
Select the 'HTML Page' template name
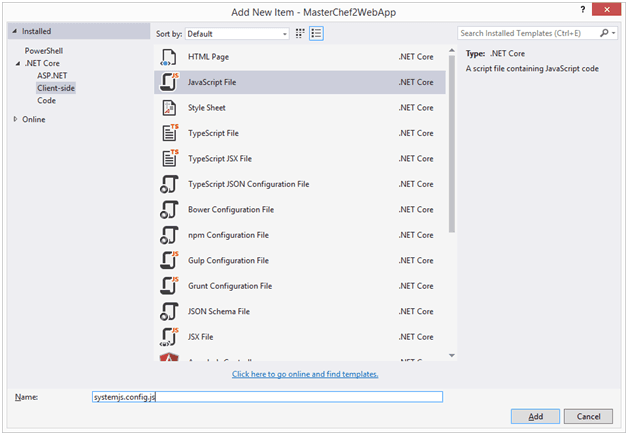209,57
